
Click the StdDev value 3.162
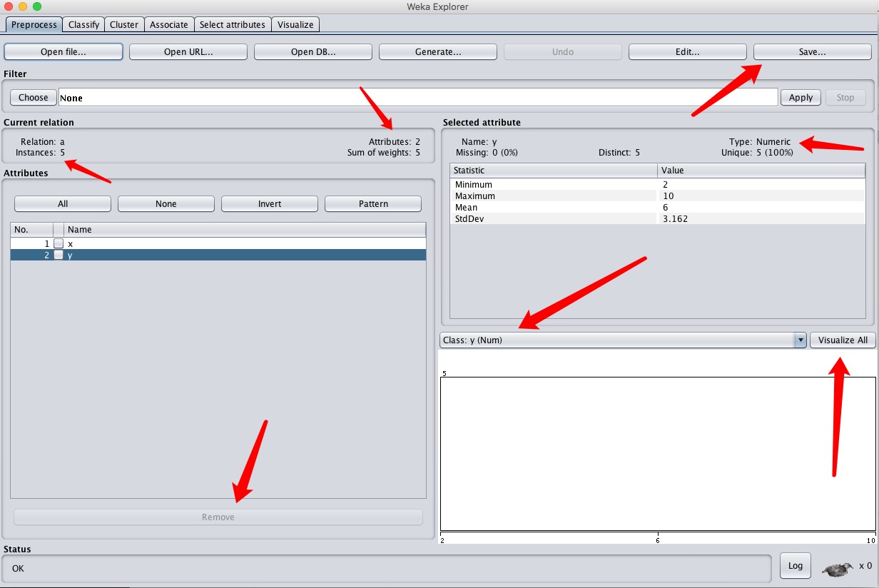[761, 219]
